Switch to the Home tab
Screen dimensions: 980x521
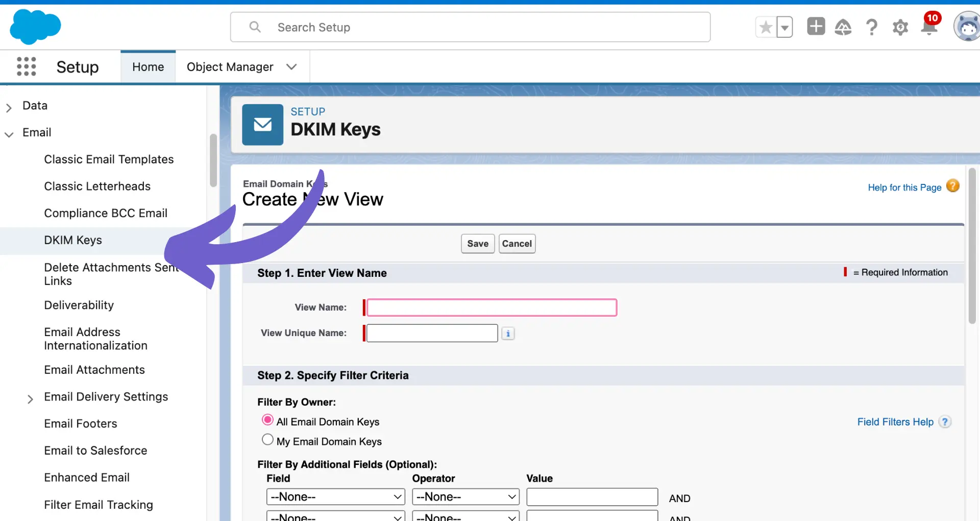click(148, 67)
